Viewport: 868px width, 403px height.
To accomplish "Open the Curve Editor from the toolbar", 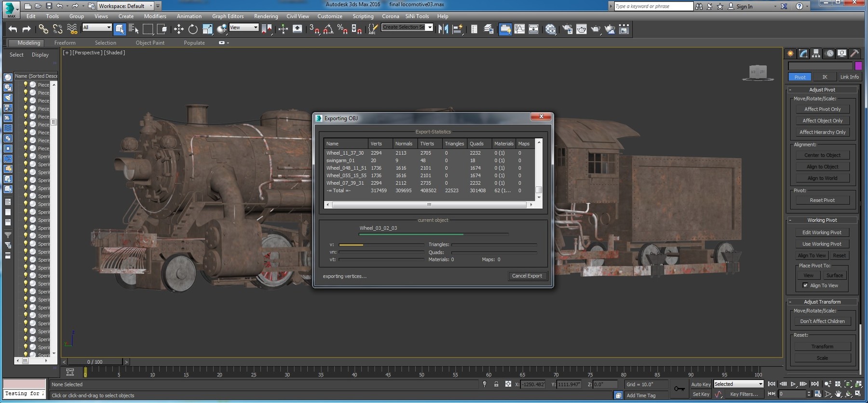I will coord(519,29).
